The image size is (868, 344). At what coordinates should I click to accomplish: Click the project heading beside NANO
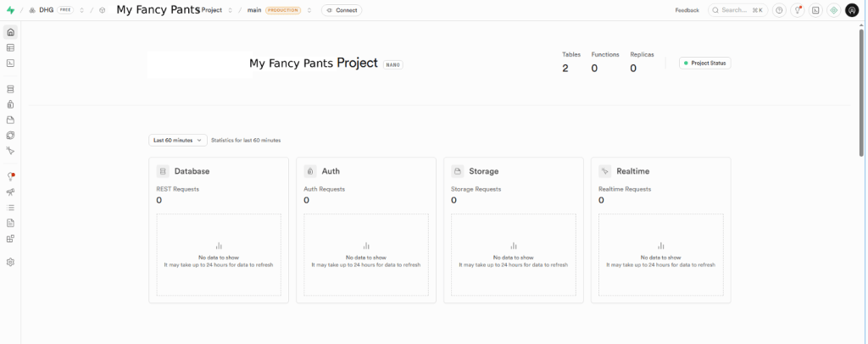[314, 63]
